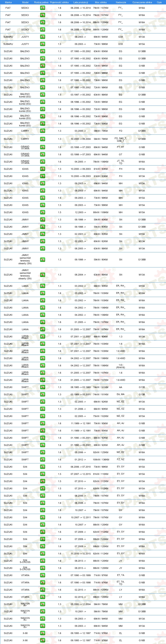Screen dimensions: 166x644
Task: Click the fuel icon in SUBARU JUSTY 1.3 row
Action: click(42, 37)
